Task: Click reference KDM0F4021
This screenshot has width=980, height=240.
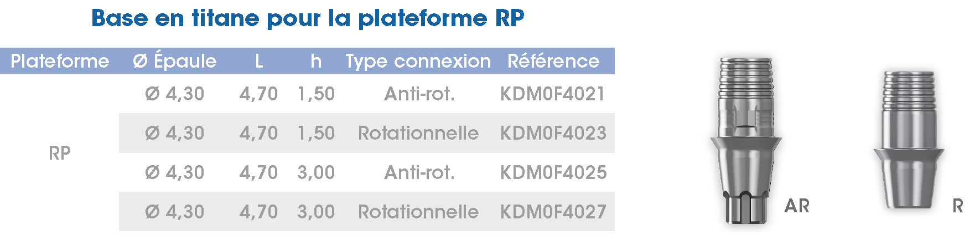Action: 552,94
